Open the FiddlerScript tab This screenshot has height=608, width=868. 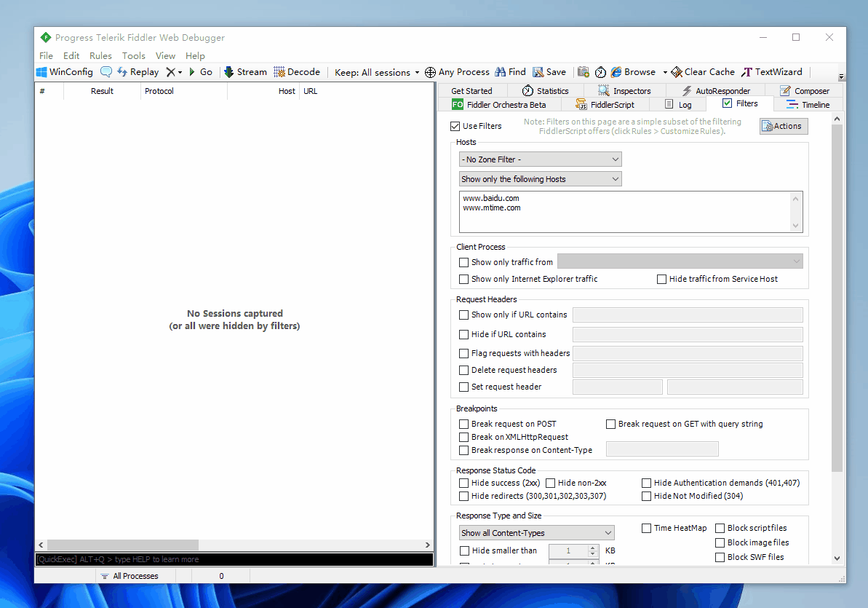click(x=605, y=105)
